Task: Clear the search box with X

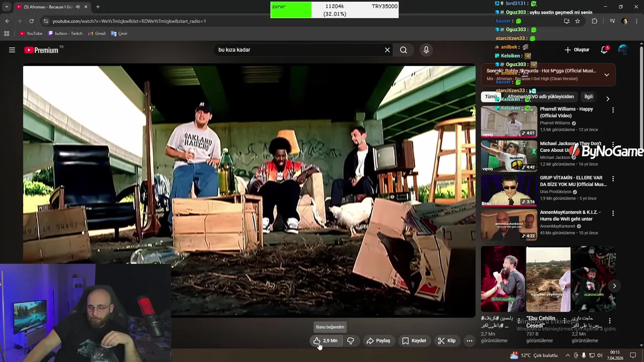Action: pyautogui.click(x=387, y=50)
